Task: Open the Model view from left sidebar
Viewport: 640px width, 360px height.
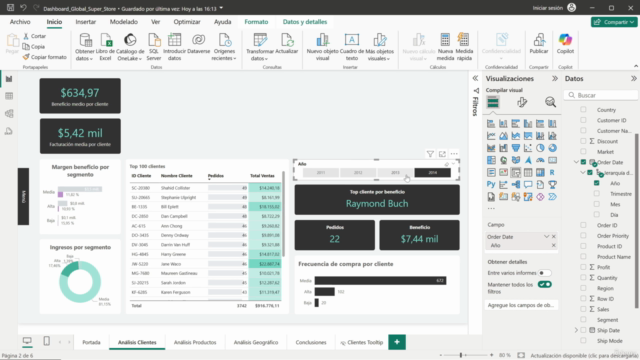Action: tap(9, 113)
